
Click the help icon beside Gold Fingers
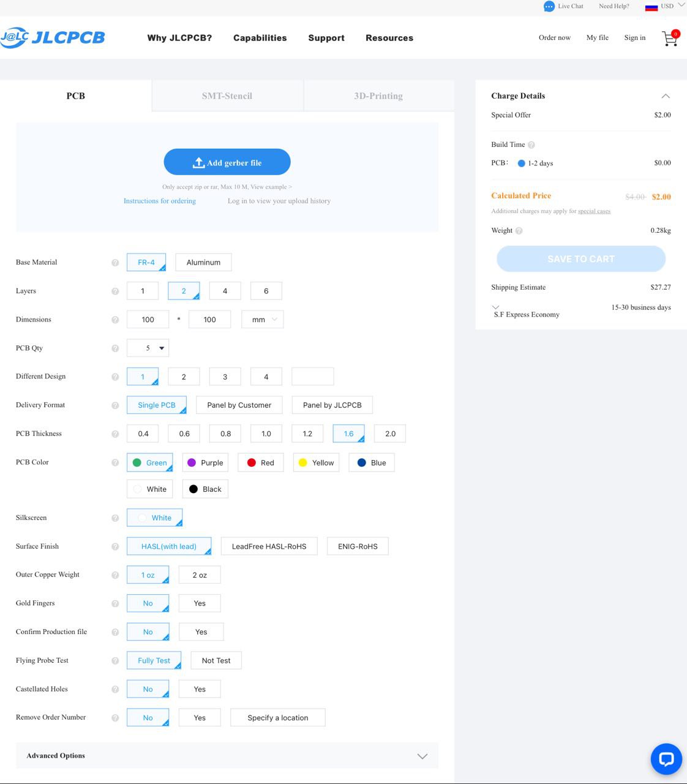pyautogui.click(x=115, y=604)
